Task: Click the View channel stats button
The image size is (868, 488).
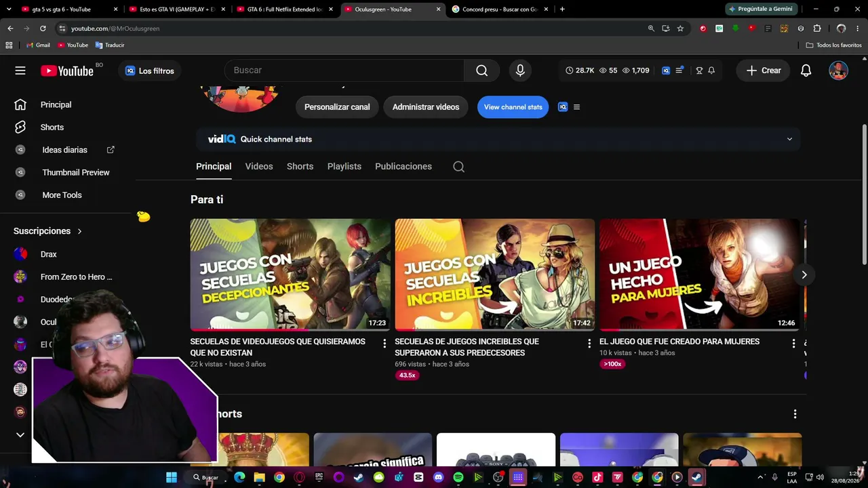Action: pos(513,107)
